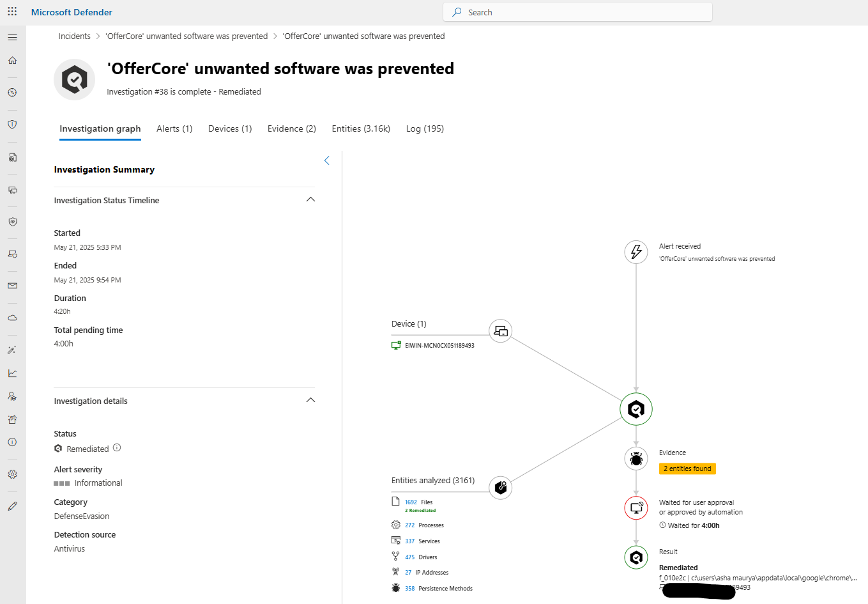Click the 27 IP Addresses count link
The height and width of the screenshot is (604, 868).
(x=408, y=573)
